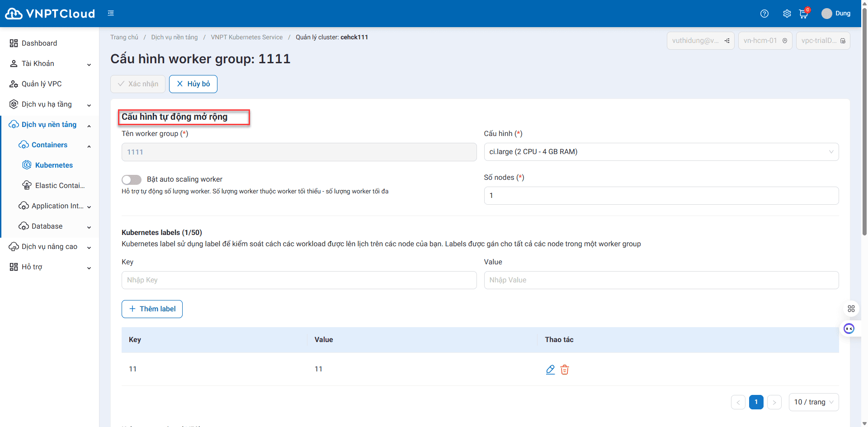Image resolution: width=868 pixels, height=427 pixels.
Task: Enable the auto scaling worker toggle
Action: point(132,180)
